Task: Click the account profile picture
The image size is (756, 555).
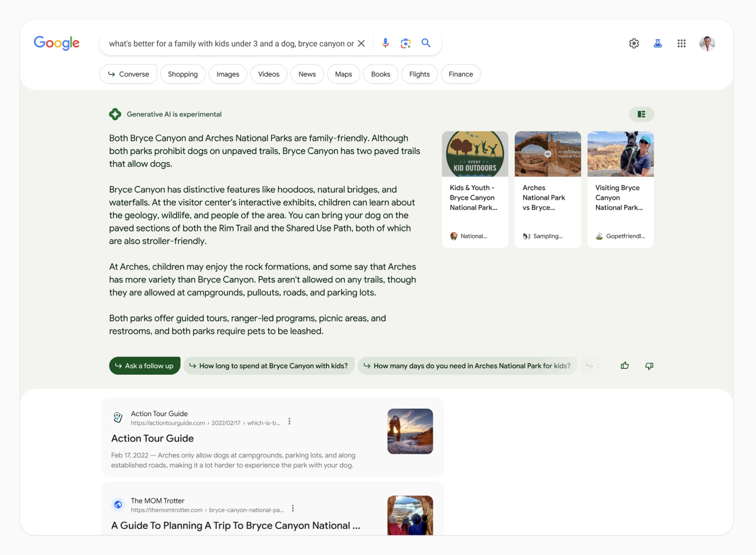Action: tap(706, 43)
